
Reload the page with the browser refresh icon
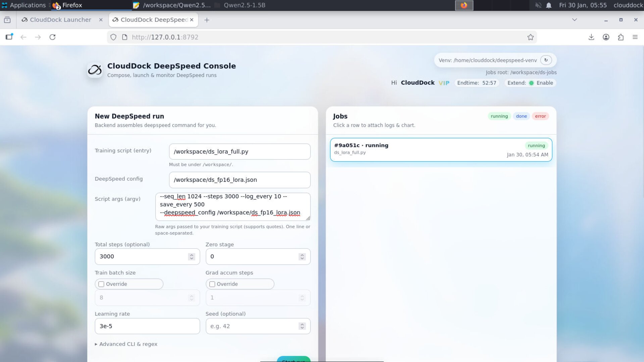click(52, 37)
